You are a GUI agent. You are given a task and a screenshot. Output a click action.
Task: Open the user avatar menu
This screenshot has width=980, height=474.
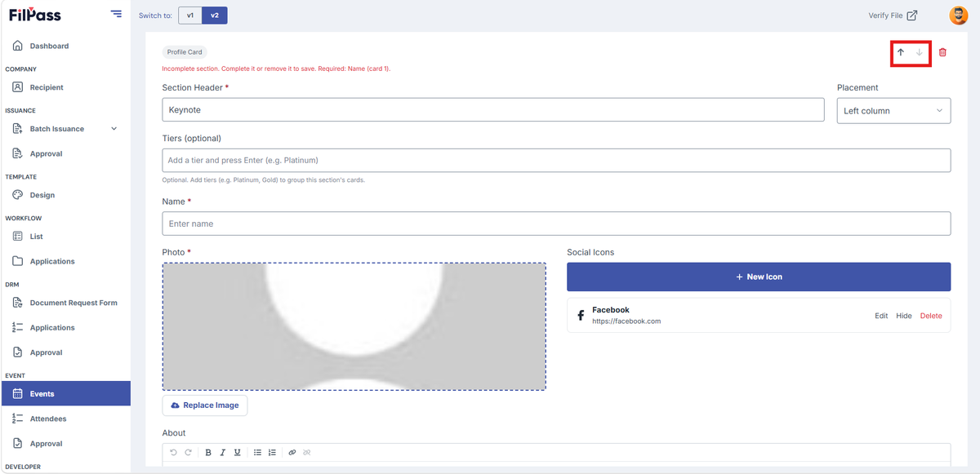pyautogui.click(x=958, y=15)
